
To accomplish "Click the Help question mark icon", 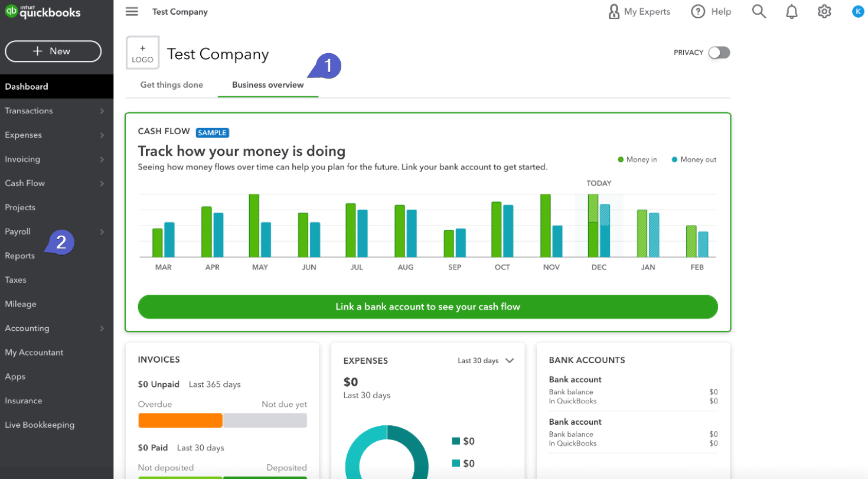I will click(x=698, y=12).
